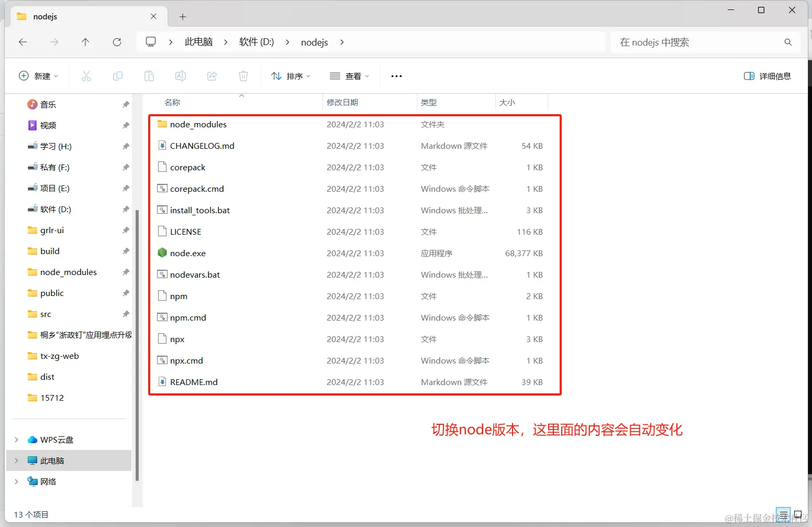
Task: Click the Delete trash icon
Action: click(x=243, y=76)
